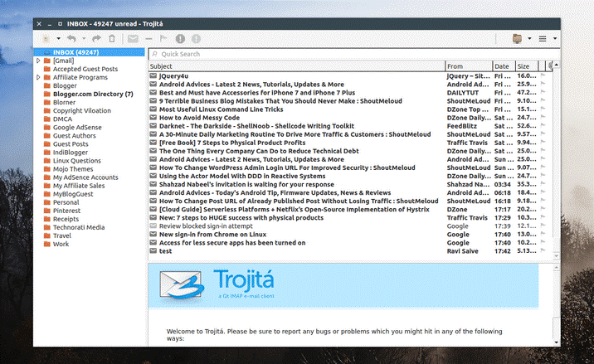Toggle flag on the test message
The height and width of the screenshot is (364, 594).
[x=543, y=250]
